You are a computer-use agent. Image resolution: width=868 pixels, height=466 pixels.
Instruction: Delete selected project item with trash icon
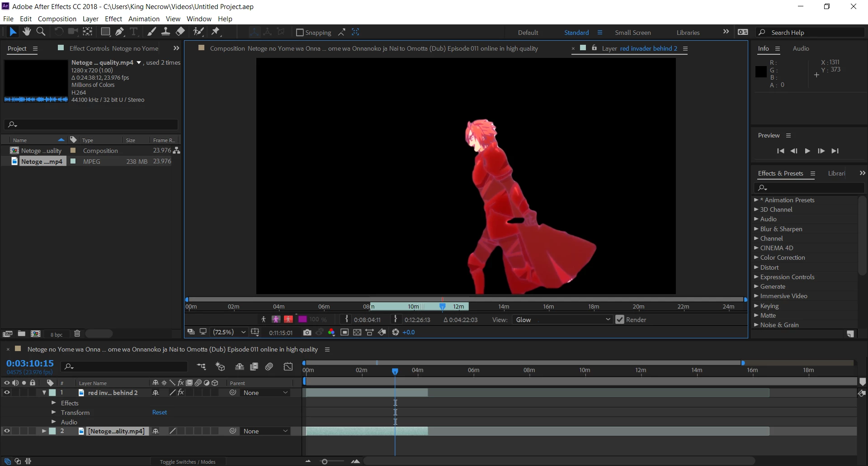point(77,334)
